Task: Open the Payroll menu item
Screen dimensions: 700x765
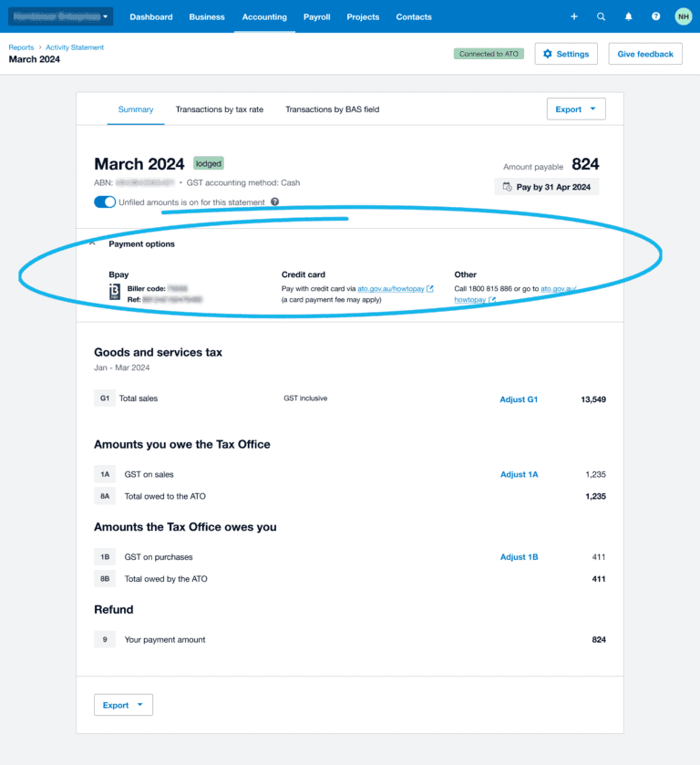Action: pyautogui.click(x=316, y=16)
